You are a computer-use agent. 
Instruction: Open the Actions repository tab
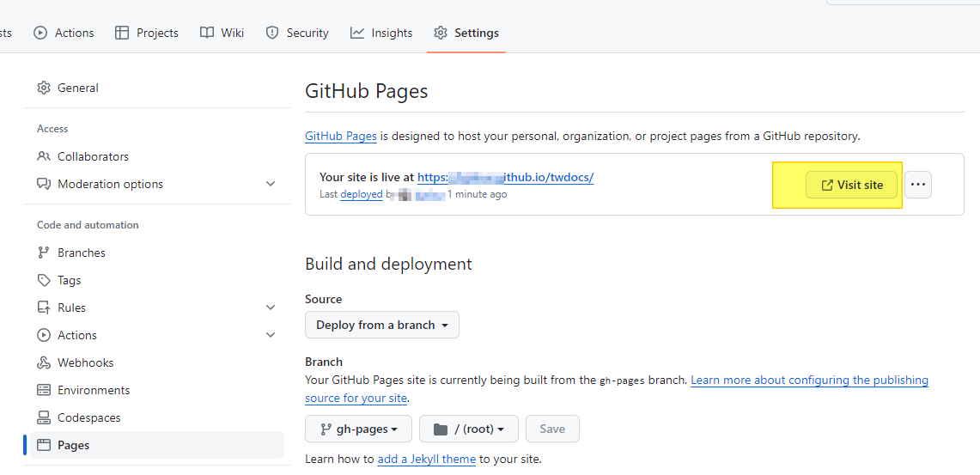64,33
